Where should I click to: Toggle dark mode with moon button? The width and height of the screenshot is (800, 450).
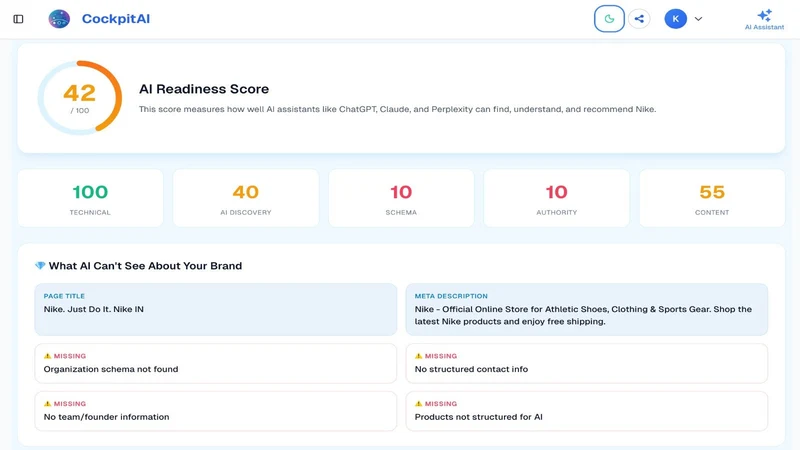[x=609, y=19]
